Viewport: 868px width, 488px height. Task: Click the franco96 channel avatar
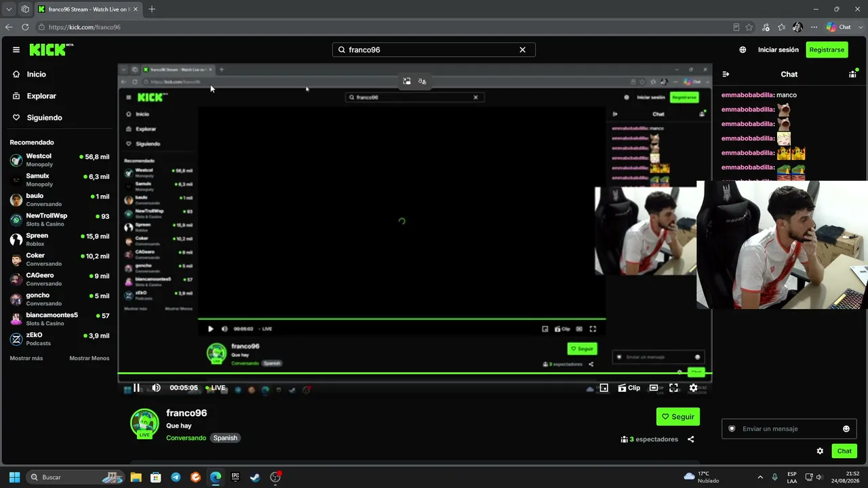pos(144,424)
